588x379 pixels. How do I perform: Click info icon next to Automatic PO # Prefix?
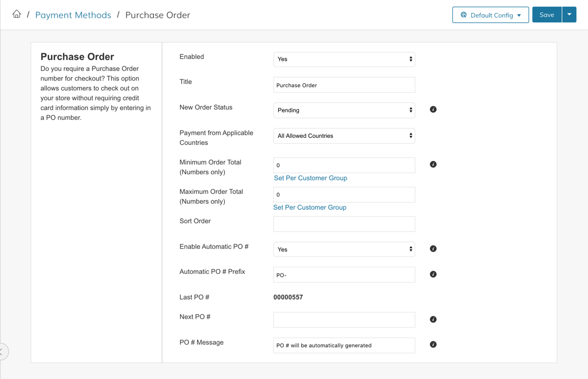(x=433, y=274)
